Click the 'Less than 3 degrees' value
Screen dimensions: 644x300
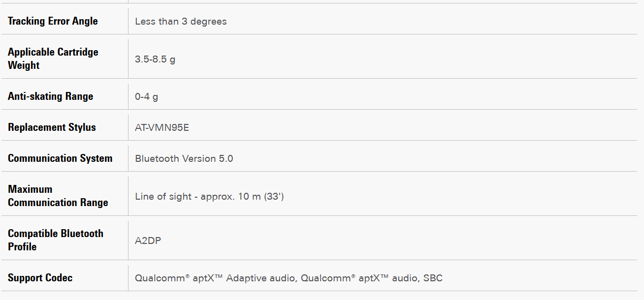point(181,22)
